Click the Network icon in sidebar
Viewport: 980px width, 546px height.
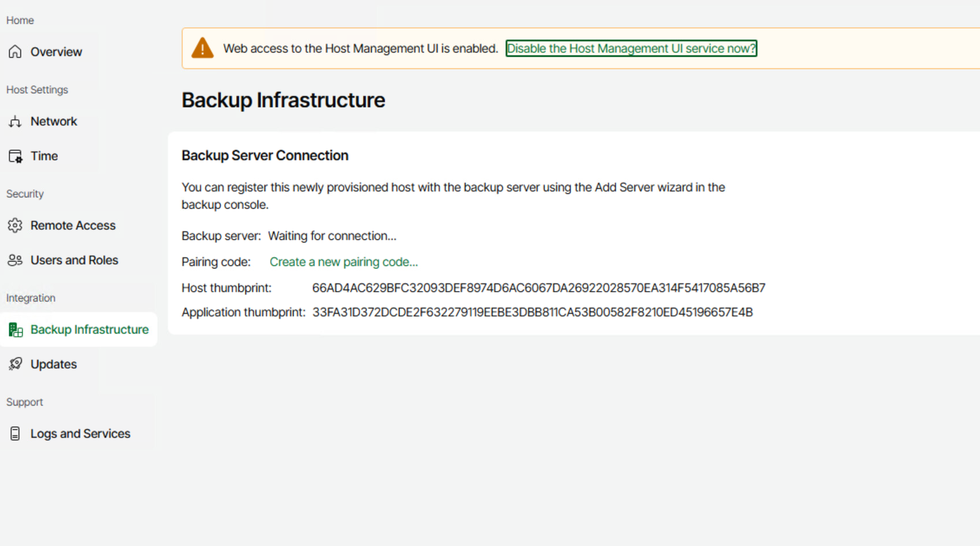click(15, 121)
